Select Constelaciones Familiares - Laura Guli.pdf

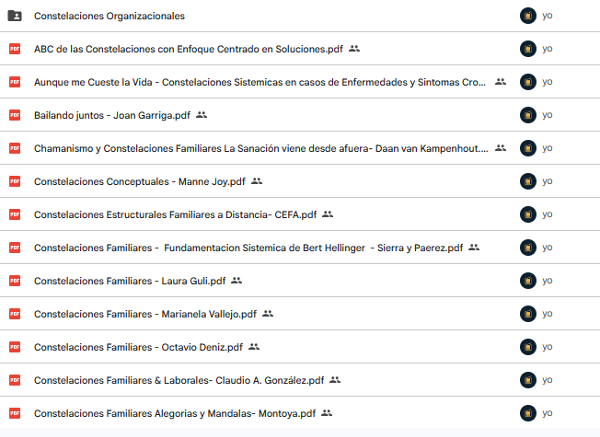point(130,281)
